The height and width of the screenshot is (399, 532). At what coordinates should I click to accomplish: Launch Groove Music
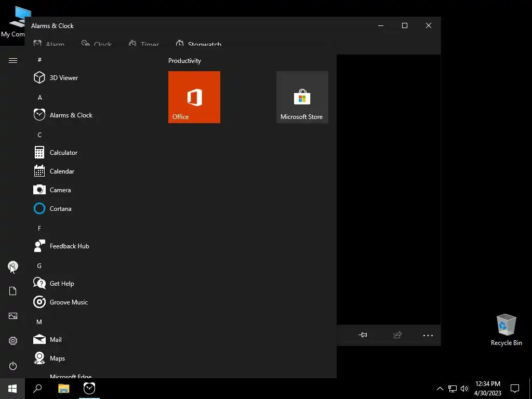(x=91, y=302)
